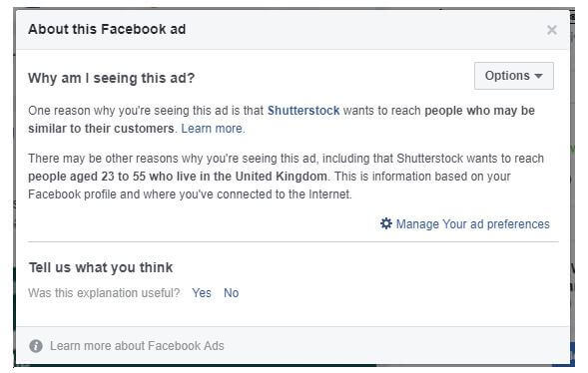
Task: Open Learn more about Facebook Ads link
Action: [137, 346]
